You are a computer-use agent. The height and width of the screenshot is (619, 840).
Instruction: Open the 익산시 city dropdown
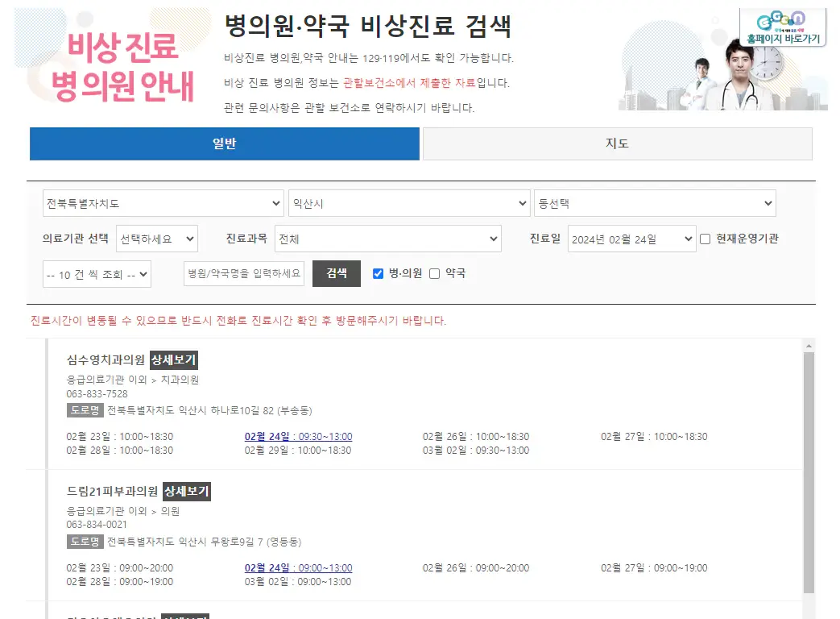click(x=408, y=203)
